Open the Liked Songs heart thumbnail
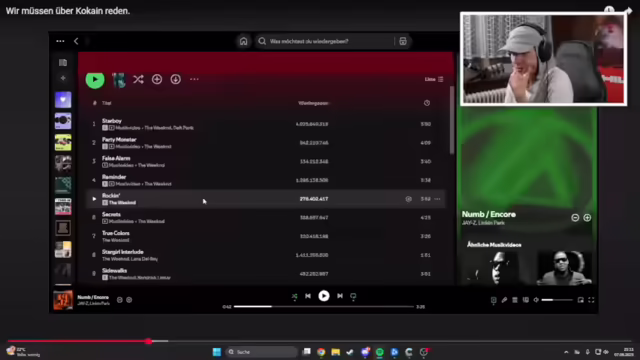This screenshot has height=360, width=640. 63,100
